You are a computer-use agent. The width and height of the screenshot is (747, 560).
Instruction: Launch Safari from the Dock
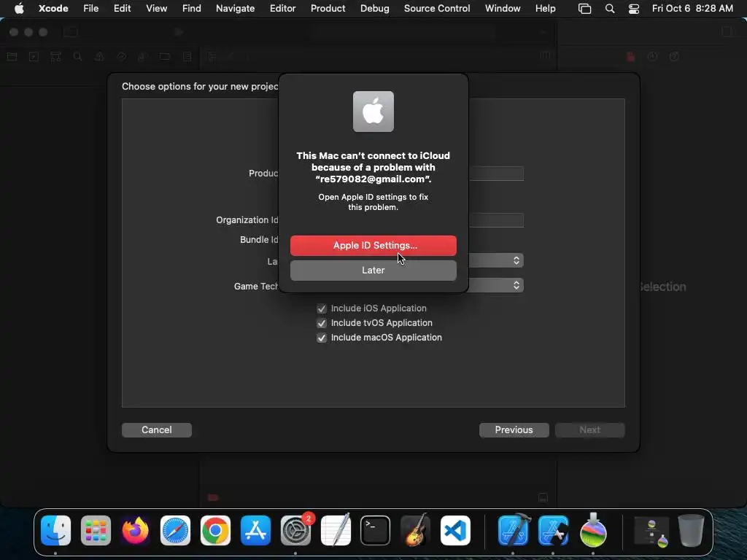point(175,531)
